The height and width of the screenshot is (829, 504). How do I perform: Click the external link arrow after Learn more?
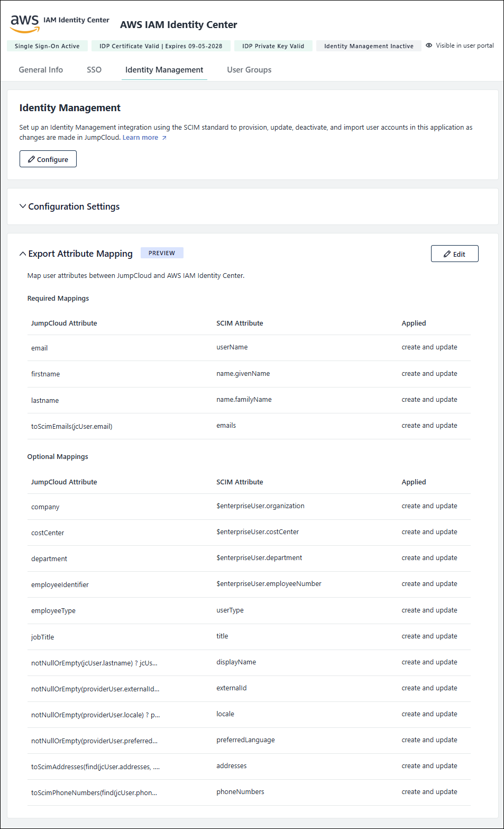click(164, 138)
